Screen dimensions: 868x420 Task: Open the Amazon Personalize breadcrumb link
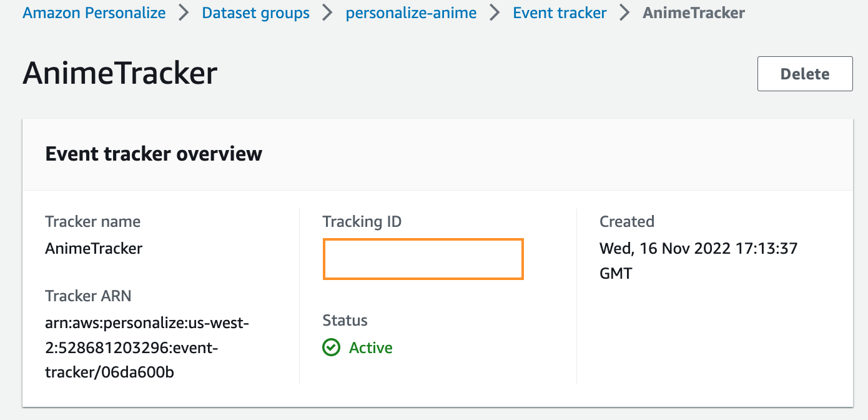[x=94, y=13]
